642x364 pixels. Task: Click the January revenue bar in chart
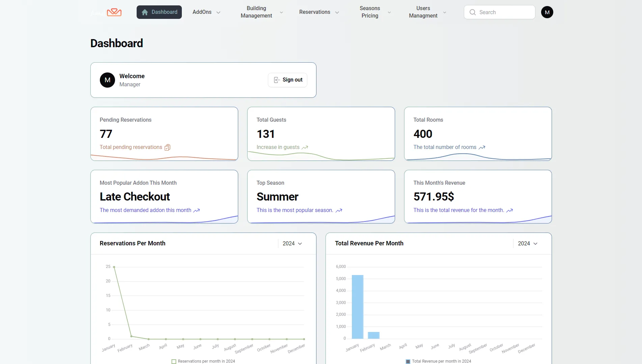[x=357, y=307]
